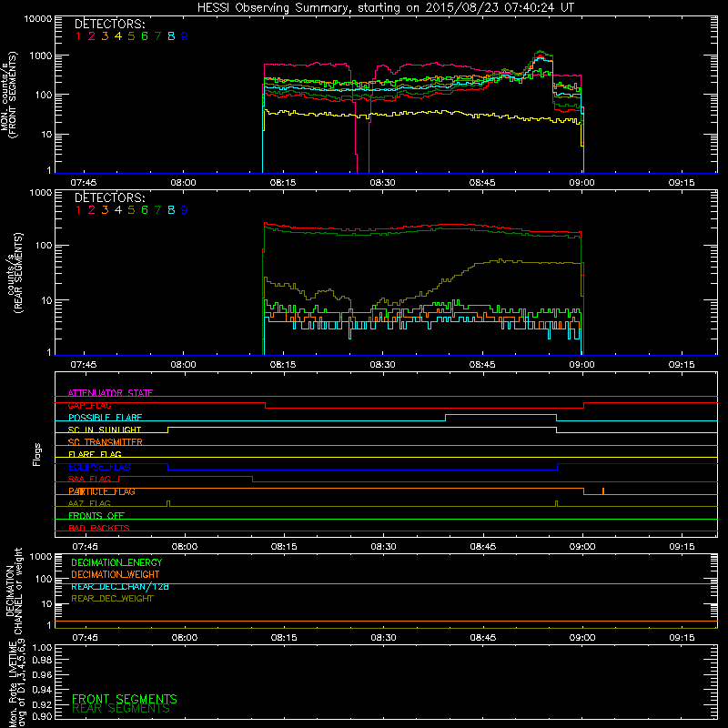Click the SC_TRANSMITTER flag label
This screenshot has height=728, width=728.
[106, 441]
